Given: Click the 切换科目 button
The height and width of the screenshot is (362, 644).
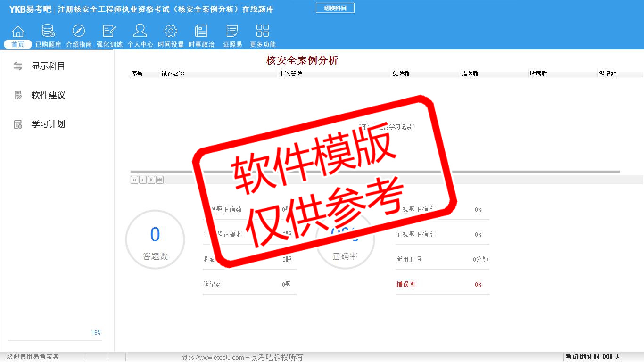Looking at the screenshot, I should point(335,8).
